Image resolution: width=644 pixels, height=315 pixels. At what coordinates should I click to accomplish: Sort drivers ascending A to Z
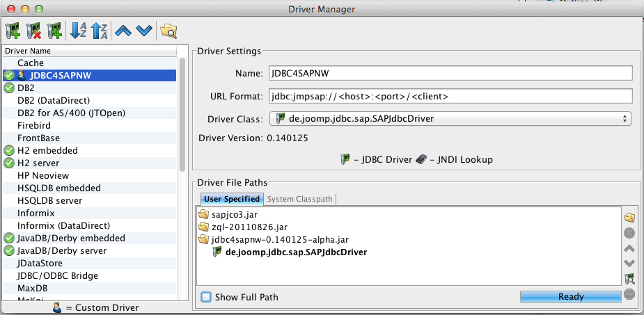78,31
